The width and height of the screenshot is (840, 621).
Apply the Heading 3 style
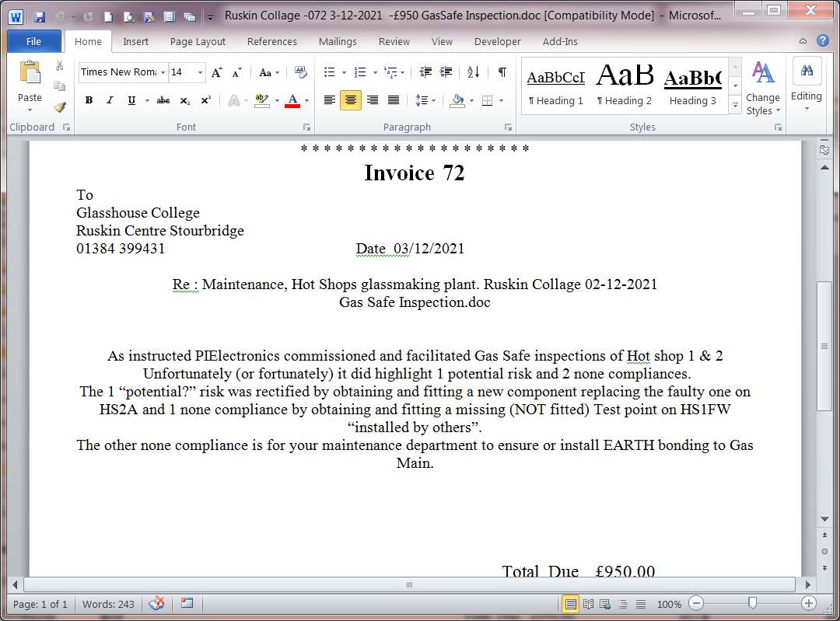[693, 85]
